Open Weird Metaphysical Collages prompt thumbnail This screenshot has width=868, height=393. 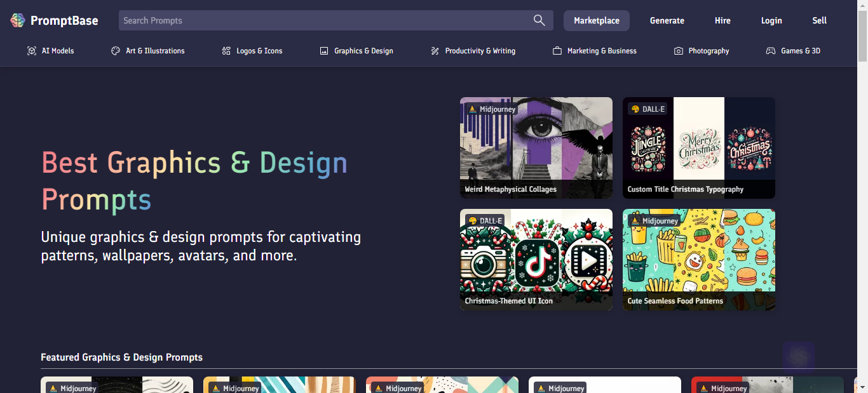pos(536,148)
